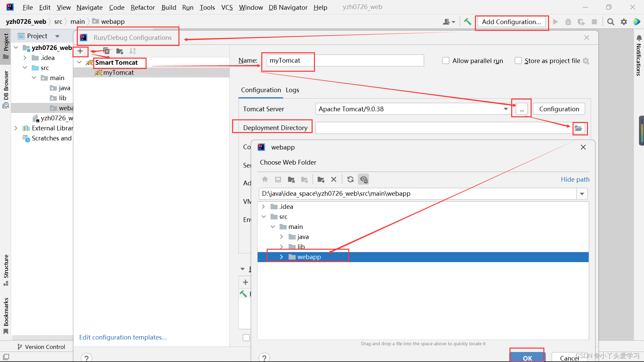The height and width of the screenshot is (362, 644).
Task: Click the new folder icon in webapp chooser
Action: 321,179
